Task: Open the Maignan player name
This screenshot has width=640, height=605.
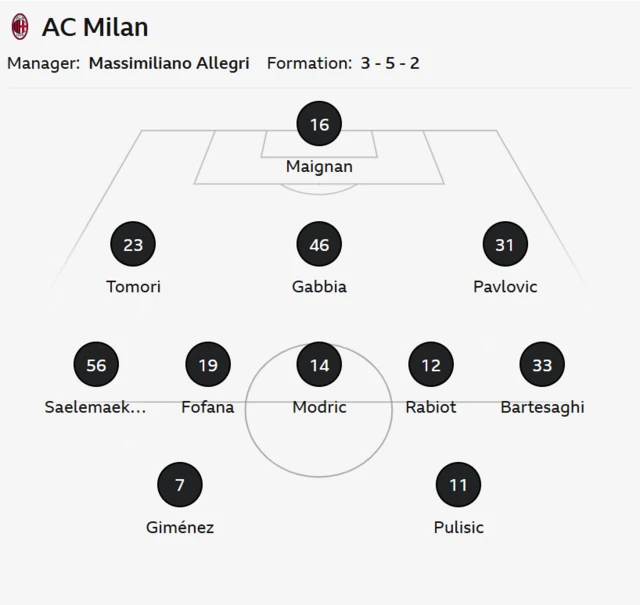Action: (319, 167)
